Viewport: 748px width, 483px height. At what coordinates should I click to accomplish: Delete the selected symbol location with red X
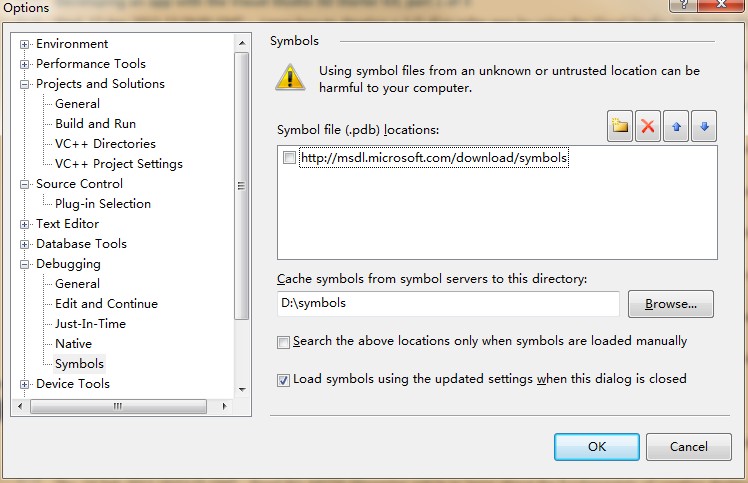click(x=648, y=126)
